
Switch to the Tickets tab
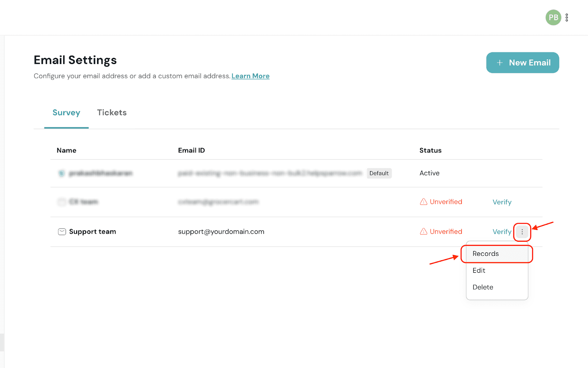coord(112,113)
